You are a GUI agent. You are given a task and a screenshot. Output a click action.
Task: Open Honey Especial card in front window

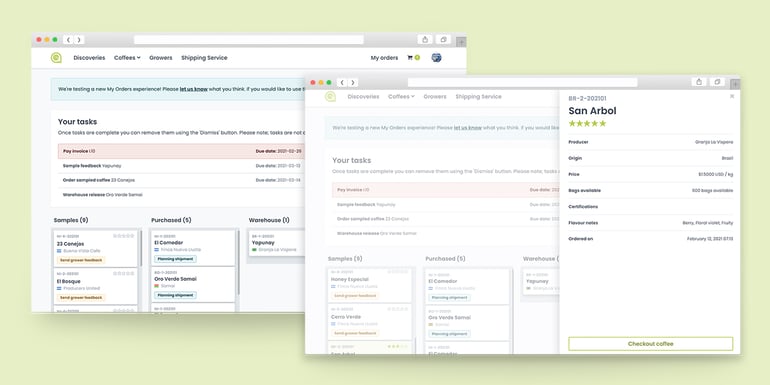370,285
